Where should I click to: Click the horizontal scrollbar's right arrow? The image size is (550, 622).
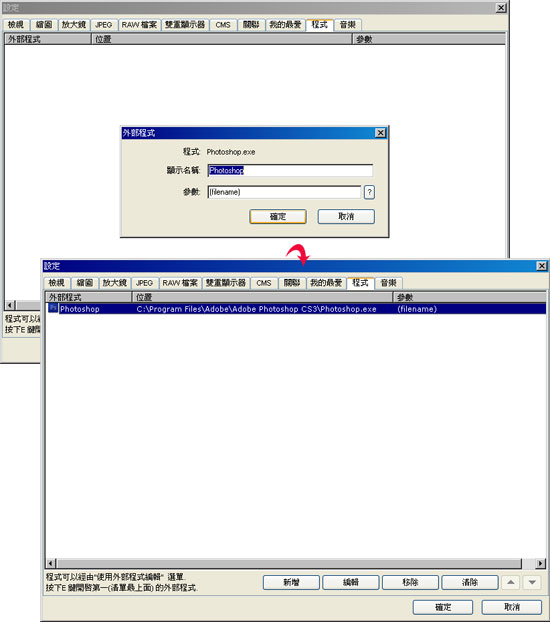540,563
